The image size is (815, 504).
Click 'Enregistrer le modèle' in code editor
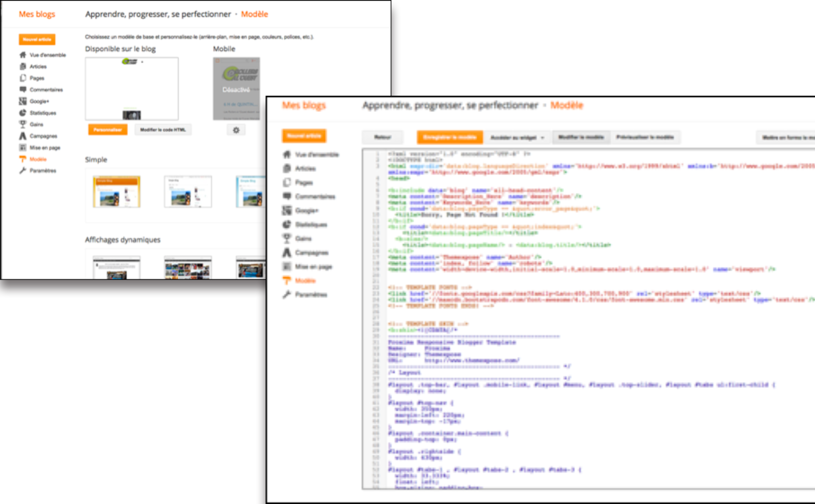449,137
